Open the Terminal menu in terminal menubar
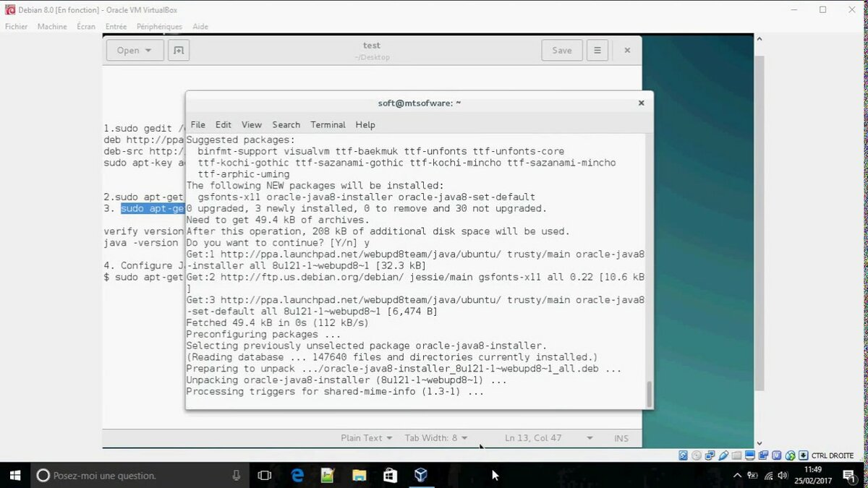The height and width of the screenshot is (488, 868). pos(328,125)
